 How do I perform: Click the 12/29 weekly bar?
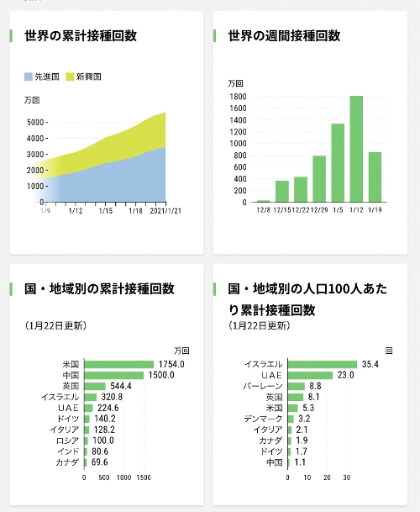pyautogui.click(x=319, y=179)
